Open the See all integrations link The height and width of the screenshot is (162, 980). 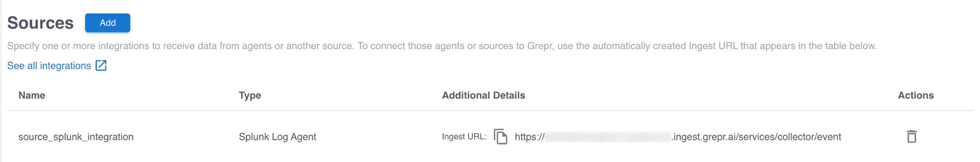(x=49, y=66)
